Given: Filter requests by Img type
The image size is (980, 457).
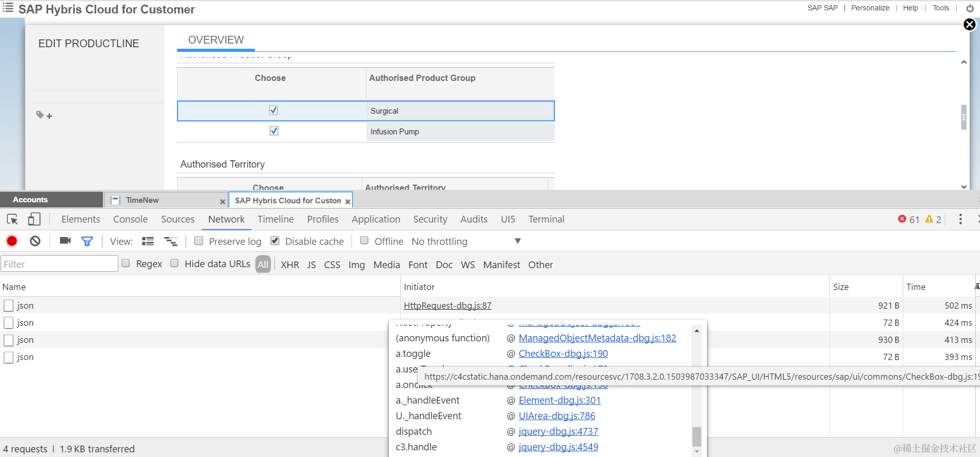Looking at the screenshot, I should point(357,265).
